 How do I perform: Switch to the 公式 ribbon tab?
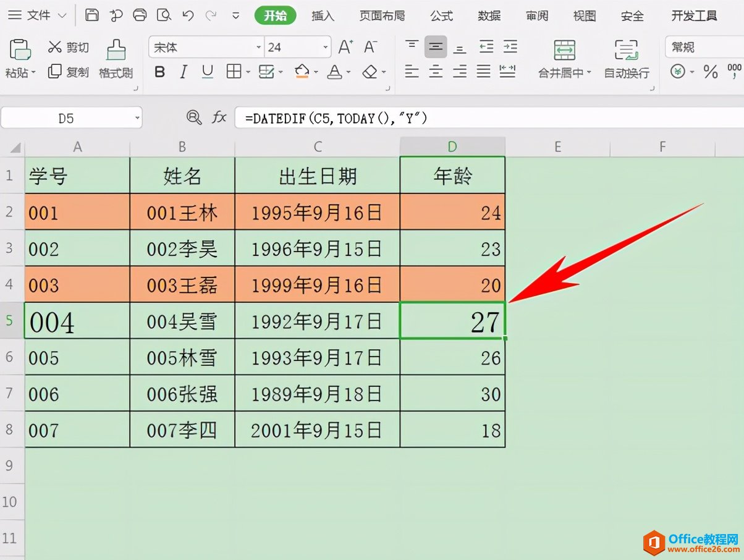pos(442,15)
